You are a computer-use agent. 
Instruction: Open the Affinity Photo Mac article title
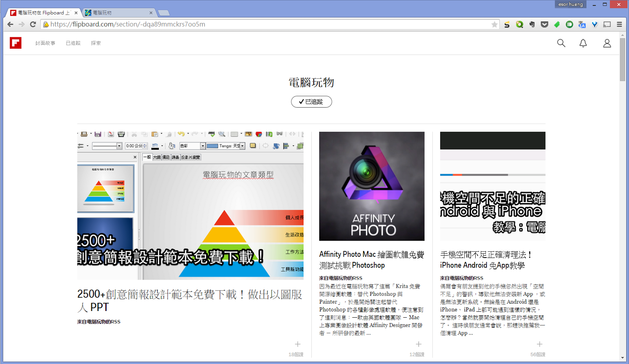372,260
